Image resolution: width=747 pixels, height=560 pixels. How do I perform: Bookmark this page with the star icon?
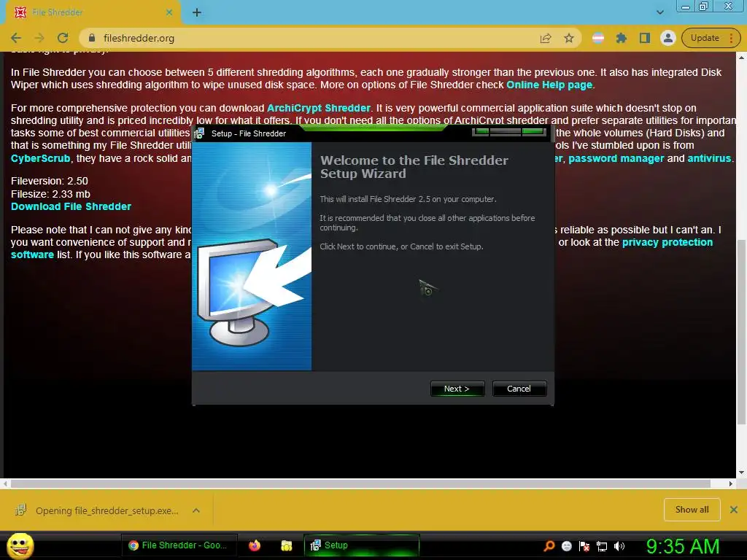point(569,38)
